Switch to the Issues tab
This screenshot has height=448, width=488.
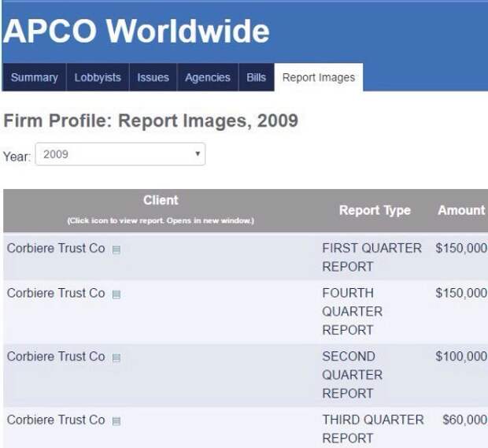[153, 77]
